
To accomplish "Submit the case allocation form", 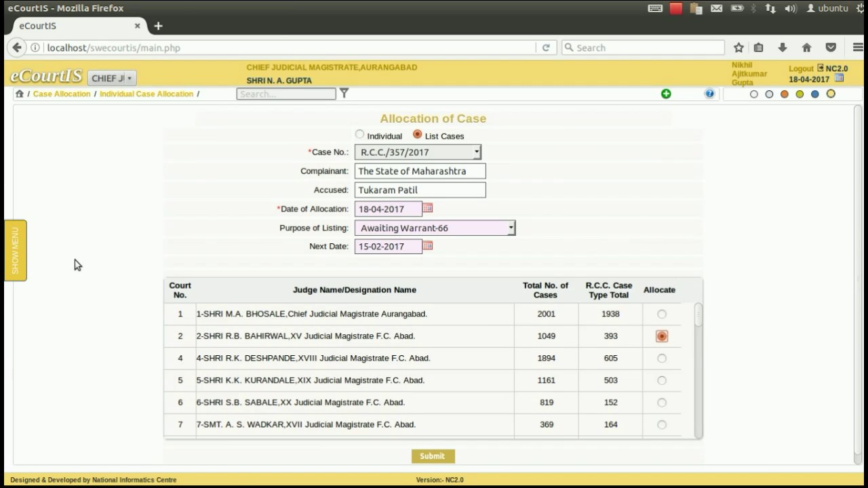I will click(x=433, y=456).
